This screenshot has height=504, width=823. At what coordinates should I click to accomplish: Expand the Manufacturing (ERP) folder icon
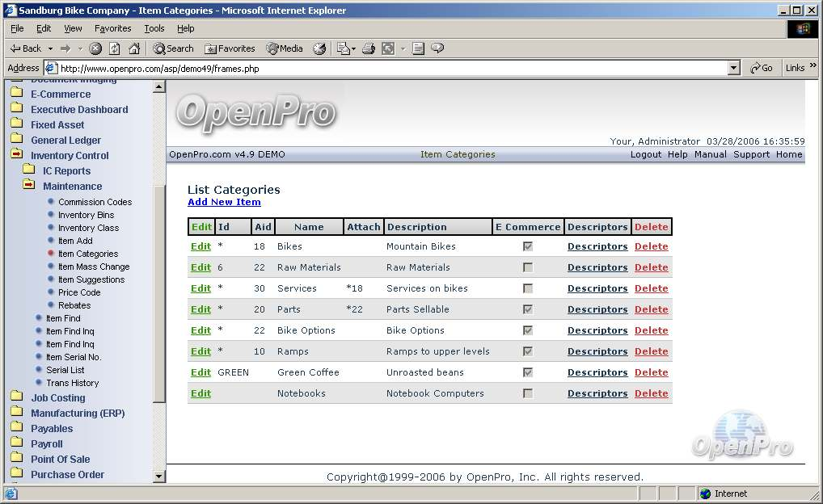(x=17, y=412)
